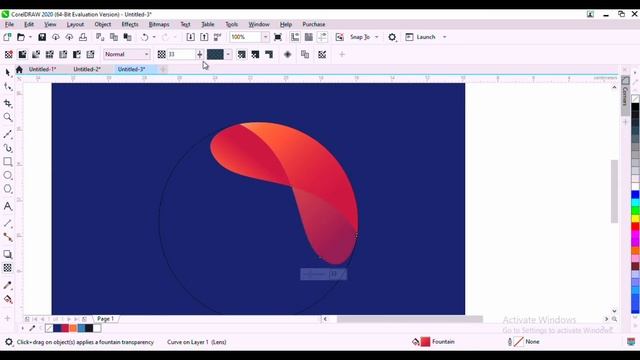Select the Text tool
Viewport: 640px width, 360px height.
(8, 206)
